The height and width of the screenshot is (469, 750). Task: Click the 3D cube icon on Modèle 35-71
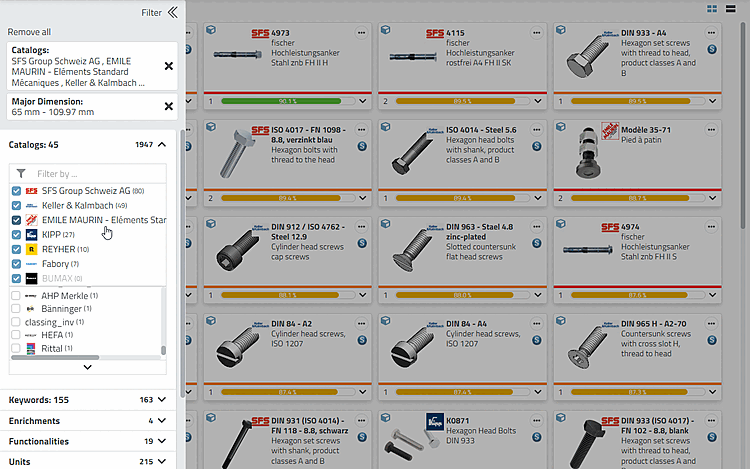(x=561, y=127)
